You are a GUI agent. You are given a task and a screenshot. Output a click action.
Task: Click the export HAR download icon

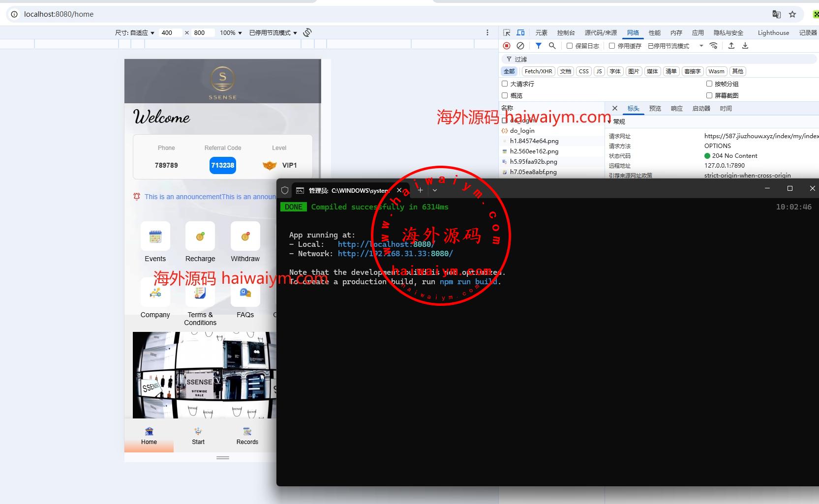pos(745,46)
